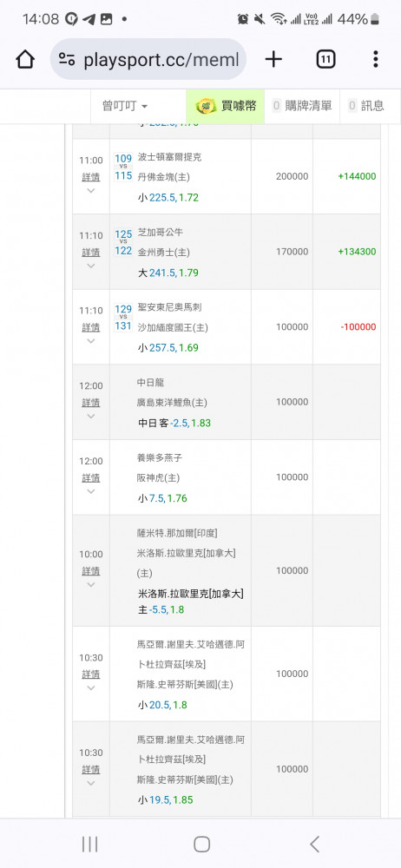Screen dimensions: 401x868
Task: Open 詳情 link for 養樂多燕子 game
Action: [x=91, y=477]
